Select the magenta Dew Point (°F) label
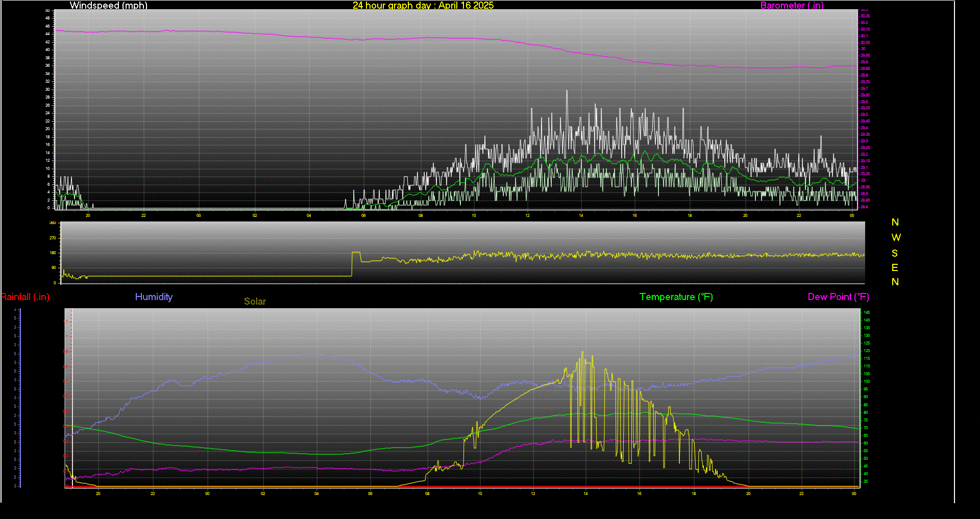Image resolution: width=980 pixels, height=519 pixels. pyautogui.click(x=838, y=297)
